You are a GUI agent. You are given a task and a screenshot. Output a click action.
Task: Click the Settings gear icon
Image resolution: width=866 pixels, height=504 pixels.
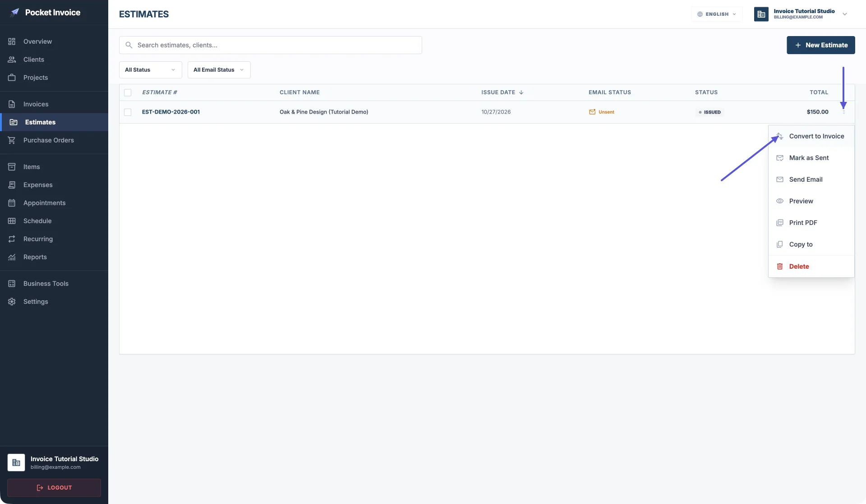12,302
